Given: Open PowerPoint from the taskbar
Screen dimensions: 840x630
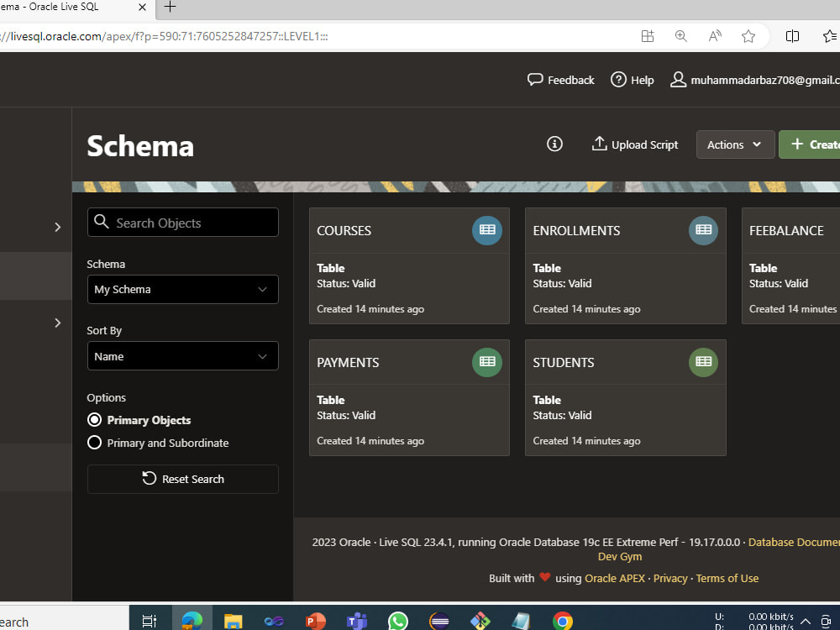Looking at the screenshot, I should tap(315, 622).
